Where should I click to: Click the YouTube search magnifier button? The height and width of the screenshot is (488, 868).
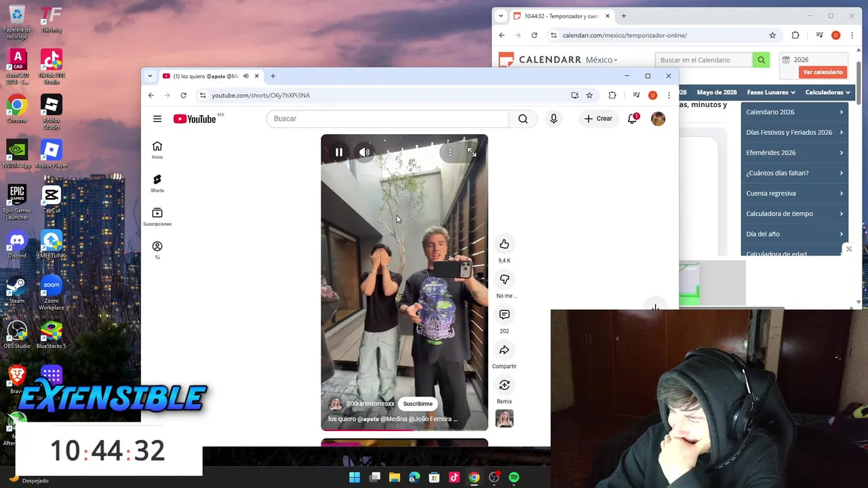523,119
